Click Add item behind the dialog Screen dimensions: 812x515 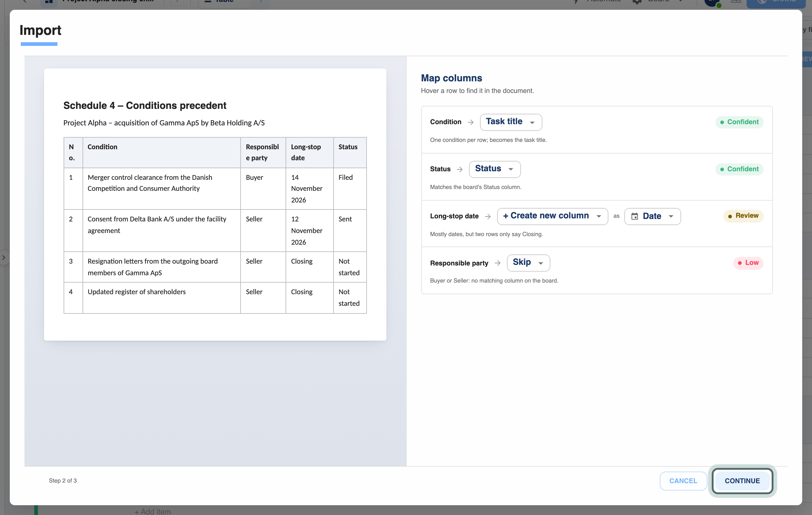point(153,511)
